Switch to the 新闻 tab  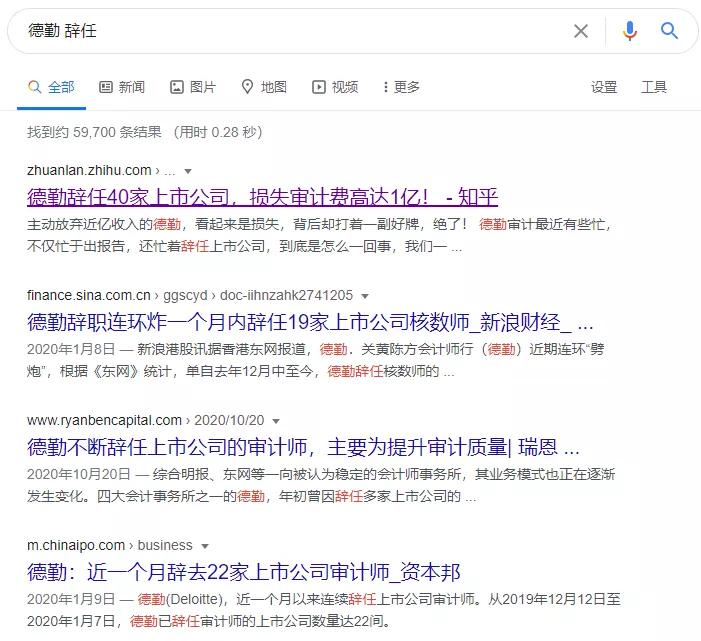coord(122,87)
